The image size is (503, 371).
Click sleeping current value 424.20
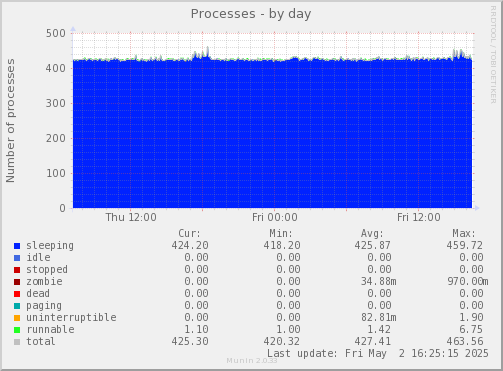(190, 245)
